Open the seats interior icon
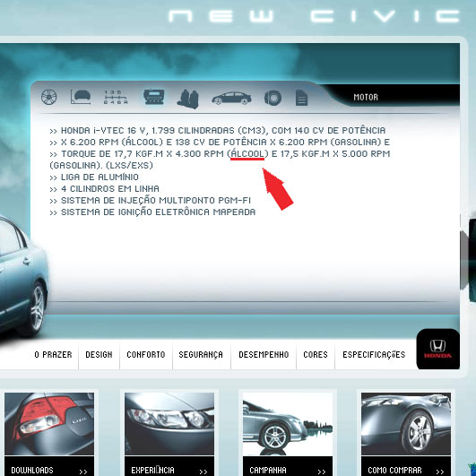476x476 pixels. coord(188,99)
